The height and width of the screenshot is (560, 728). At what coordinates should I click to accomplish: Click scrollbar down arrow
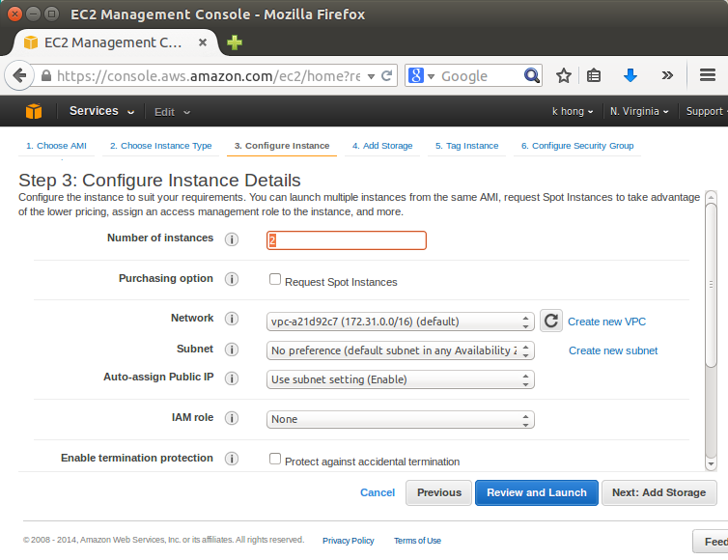point(711,463)
